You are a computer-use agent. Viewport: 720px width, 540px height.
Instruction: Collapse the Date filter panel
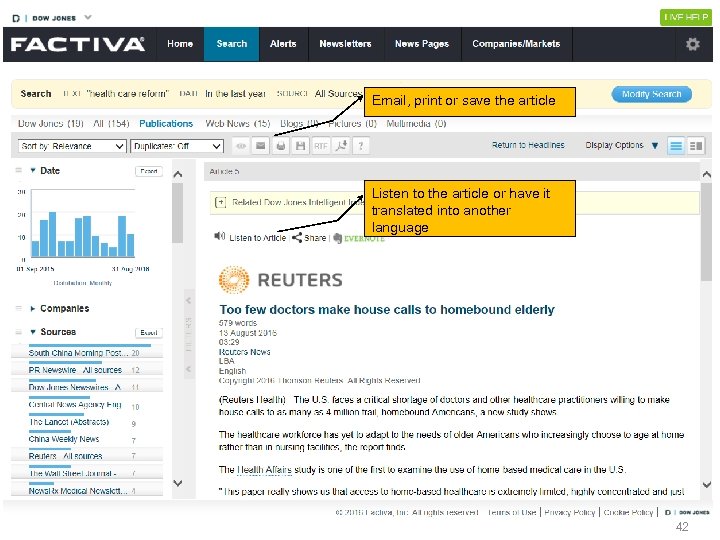click(x=33, y=170)
